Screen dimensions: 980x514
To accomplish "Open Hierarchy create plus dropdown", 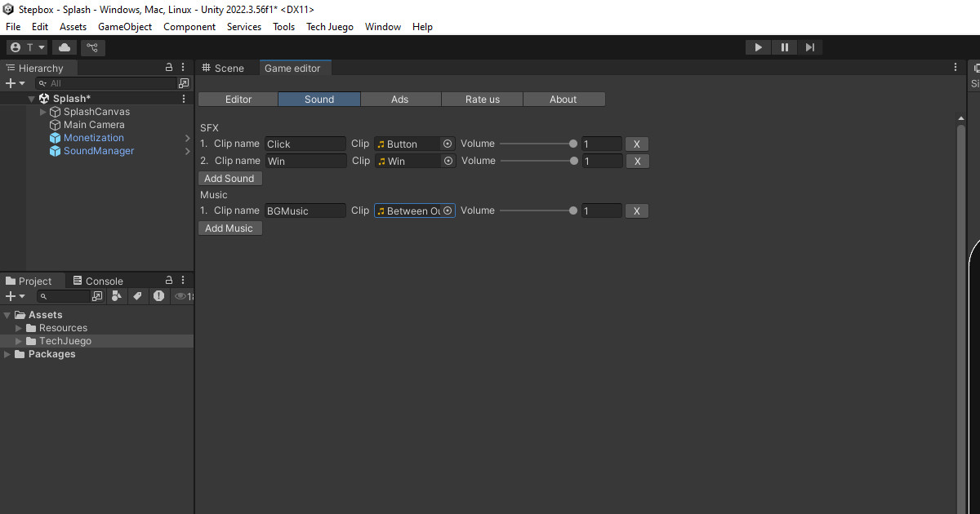I will (16, 83).
